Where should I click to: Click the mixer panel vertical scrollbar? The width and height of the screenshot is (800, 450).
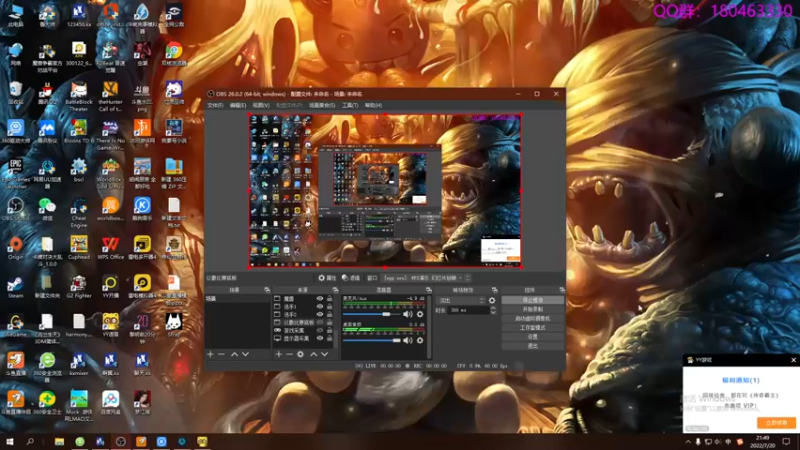point(429,327)
